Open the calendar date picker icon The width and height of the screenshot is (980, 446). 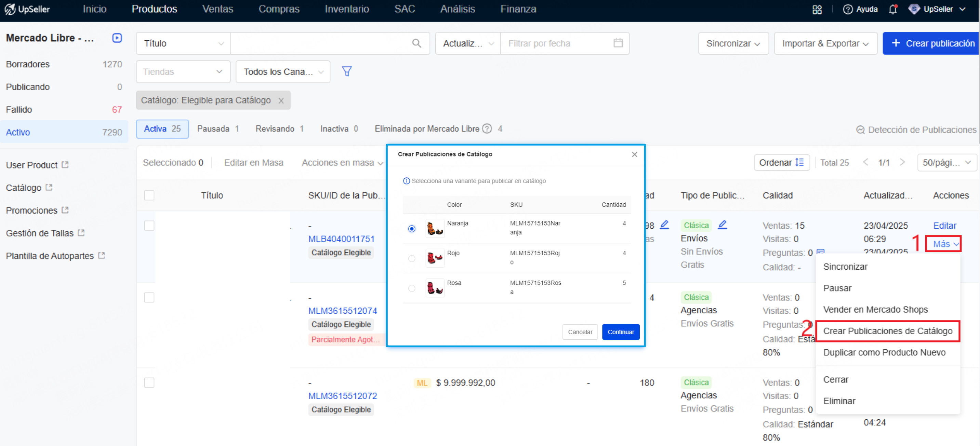point(618,43)
